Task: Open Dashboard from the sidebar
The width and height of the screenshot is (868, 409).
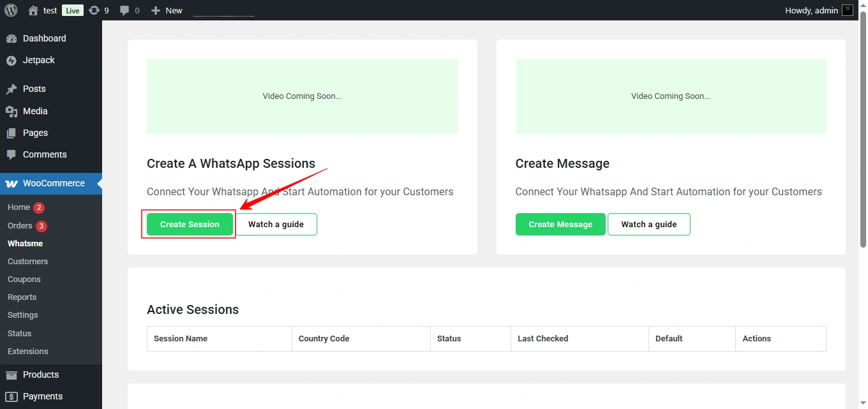Action: pyautogui.click(x=44, y=38)
